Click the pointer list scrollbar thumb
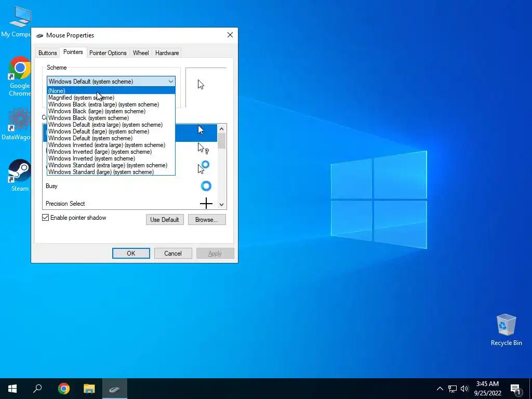This screenshot has width=532, height=399. 221,141
